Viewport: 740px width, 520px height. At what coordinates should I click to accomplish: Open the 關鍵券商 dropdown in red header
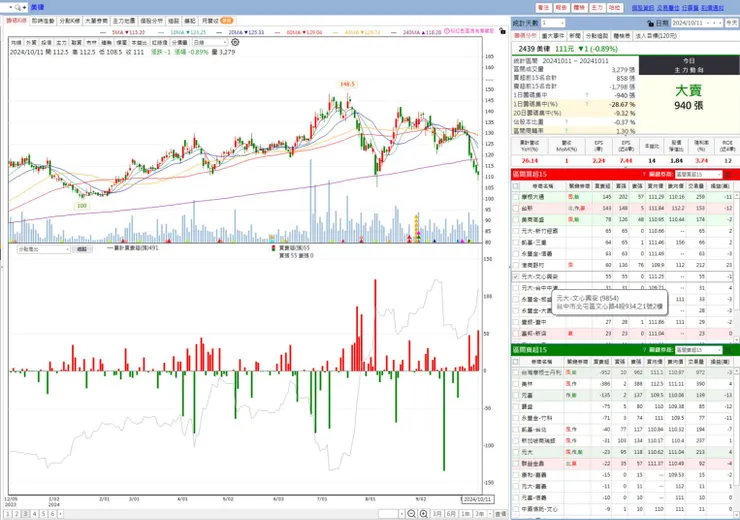point(698,175)
